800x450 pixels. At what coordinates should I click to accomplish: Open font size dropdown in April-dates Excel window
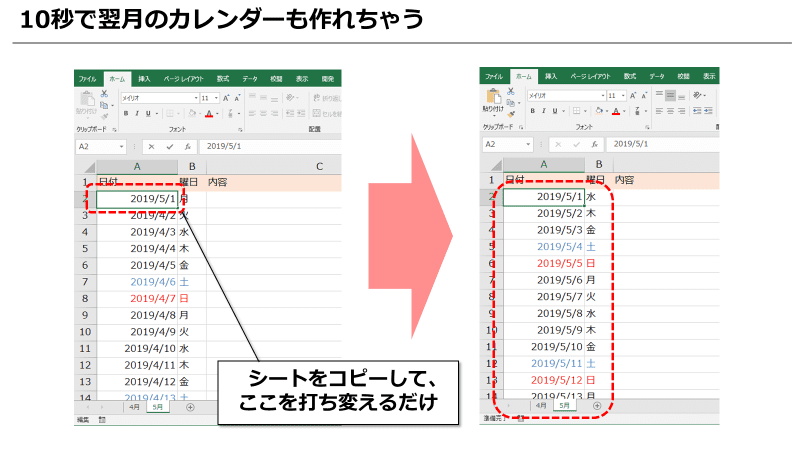point(217,98)
